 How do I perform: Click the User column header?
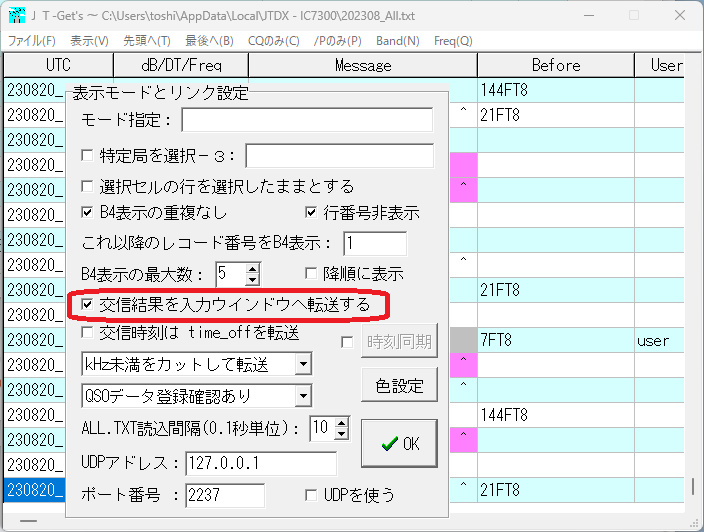[x=660, y=65]
